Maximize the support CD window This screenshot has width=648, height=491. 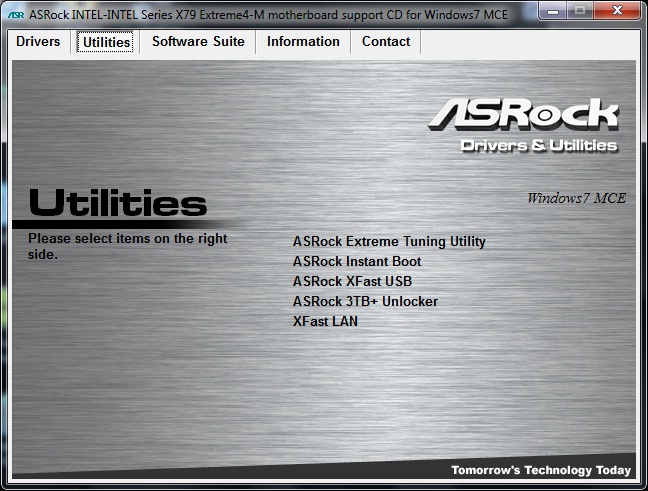click(579, 11)
